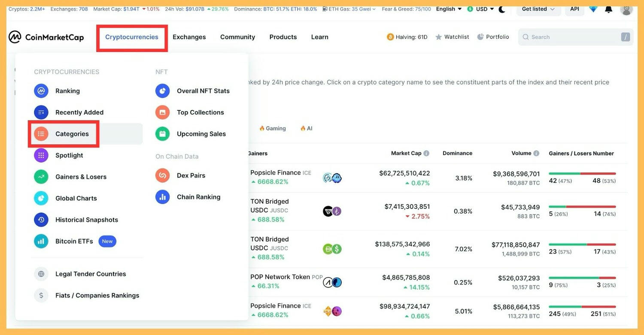Click the Bitcoin halving coin icon
This screenshot has width=644, height=335.
(x=390, y=37)
